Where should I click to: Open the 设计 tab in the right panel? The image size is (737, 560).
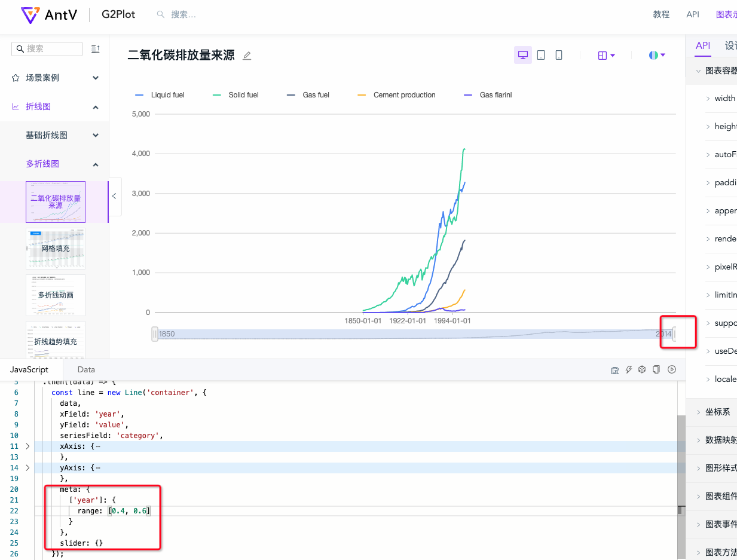pos(730,45)
